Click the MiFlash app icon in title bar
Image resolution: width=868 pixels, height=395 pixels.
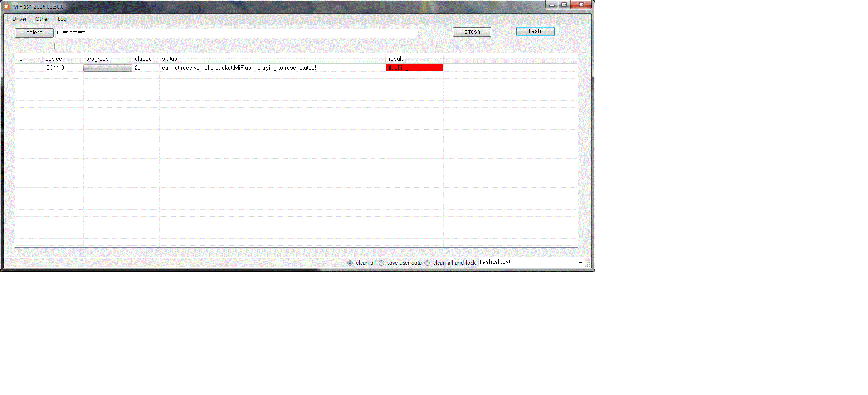[7, 6]
